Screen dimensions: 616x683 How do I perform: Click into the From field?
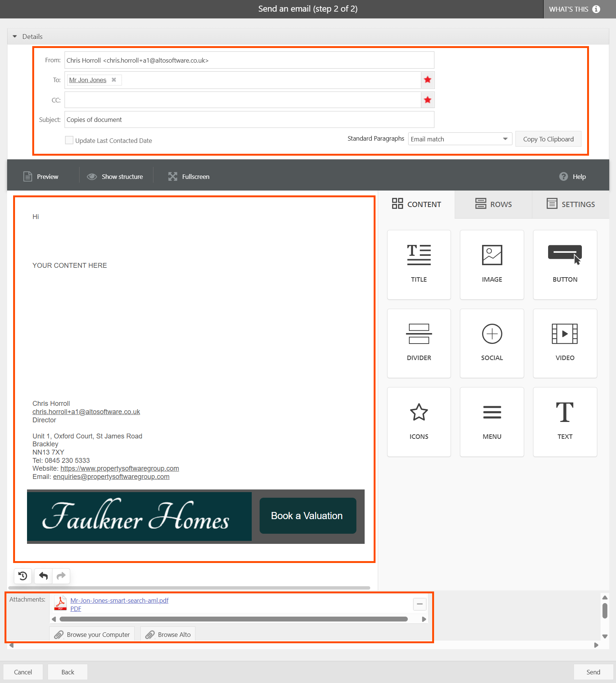pyautogui.click(x=249, y=60)
